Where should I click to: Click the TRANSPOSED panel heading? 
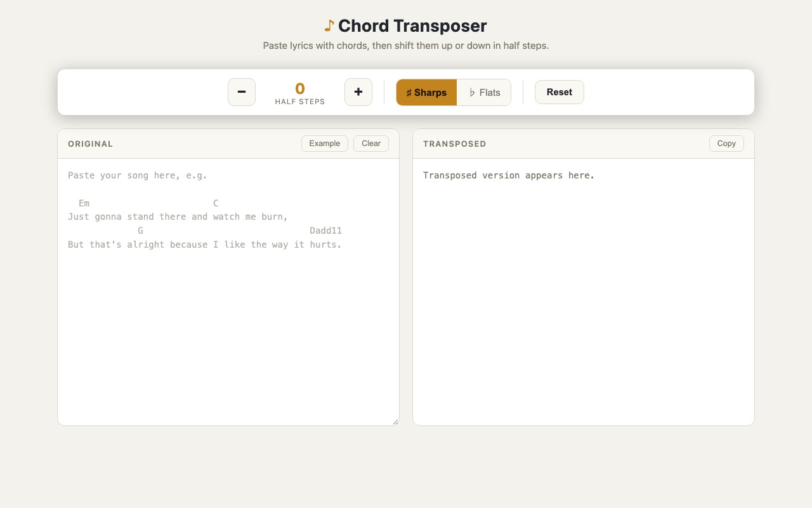pos(455,144)
